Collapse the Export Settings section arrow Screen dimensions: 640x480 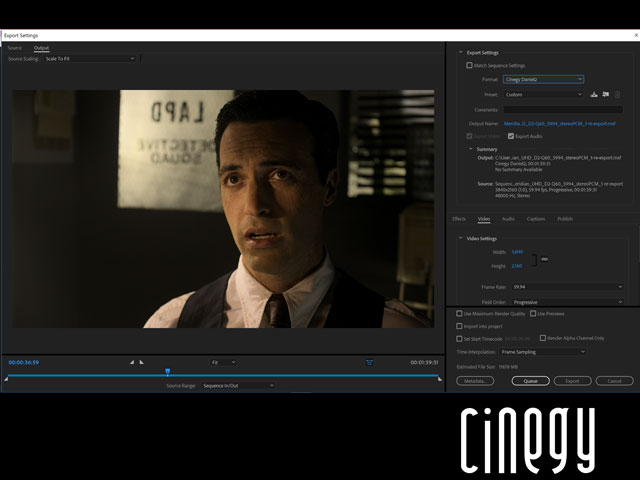click(x=461, y=53)
